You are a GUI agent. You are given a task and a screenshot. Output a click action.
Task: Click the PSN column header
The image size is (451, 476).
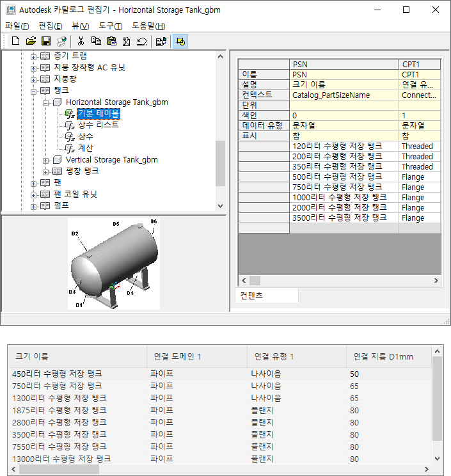(344, 65)
